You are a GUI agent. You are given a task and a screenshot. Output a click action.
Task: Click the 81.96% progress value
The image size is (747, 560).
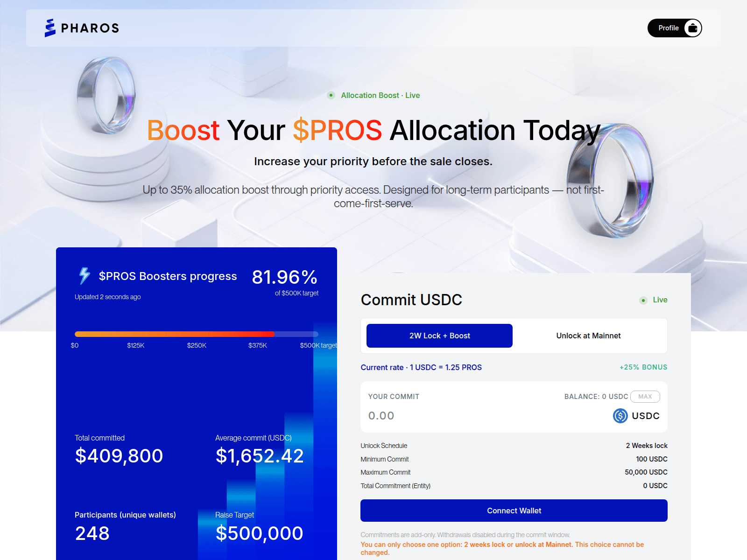click(x=285, y=277)
